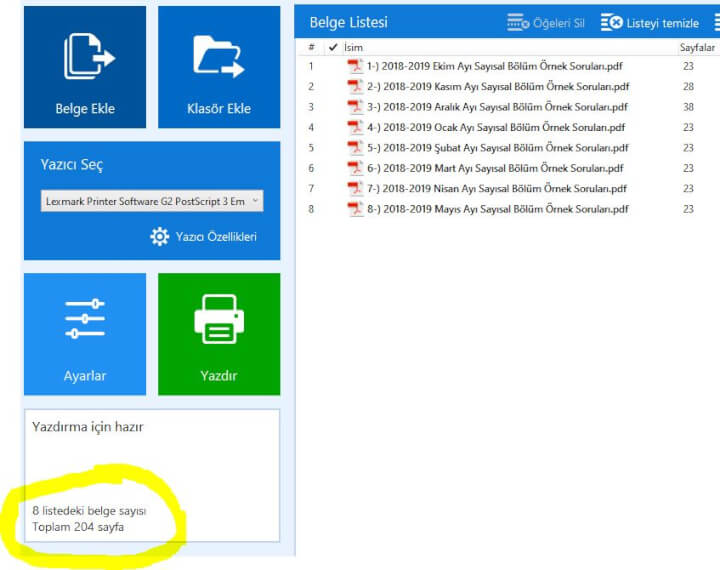This screenshot has height=570, width=720.
Task: Click the Belge Ekle add-document tile
Action: pyautogui.click(x=85, y=67)
